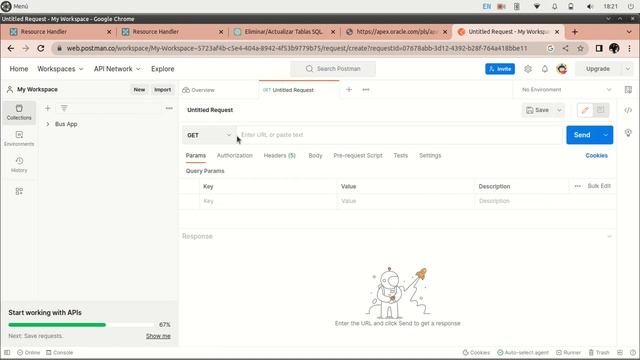Switch to the Body tab
640x360 pixels.
(315, 156)
